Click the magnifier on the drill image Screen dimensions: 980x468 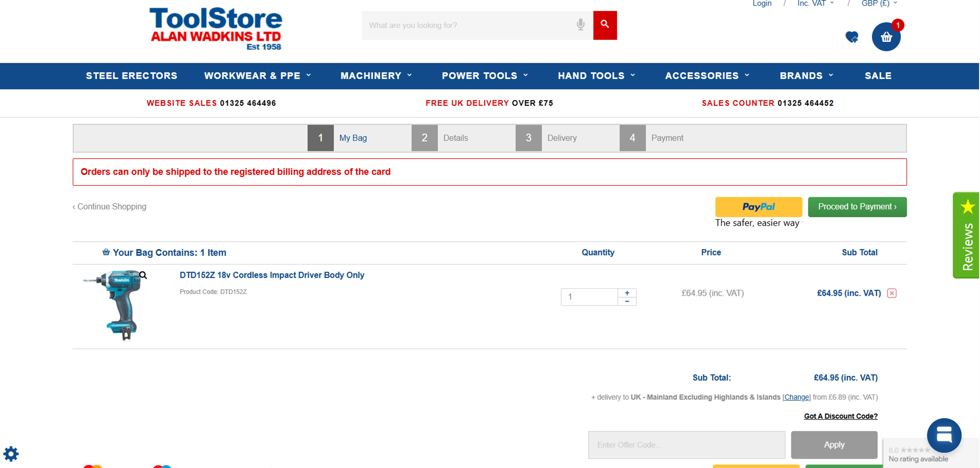(x=143, y=275)
